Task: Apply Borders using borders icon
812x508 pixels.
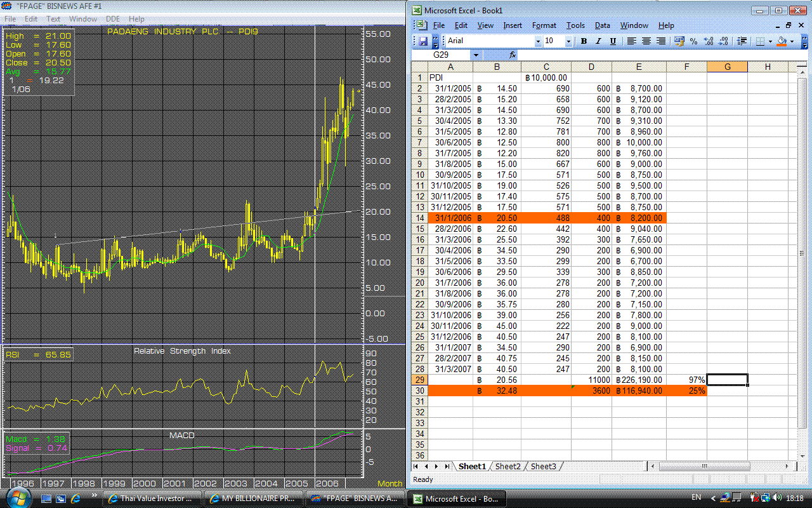Action: 760,41
